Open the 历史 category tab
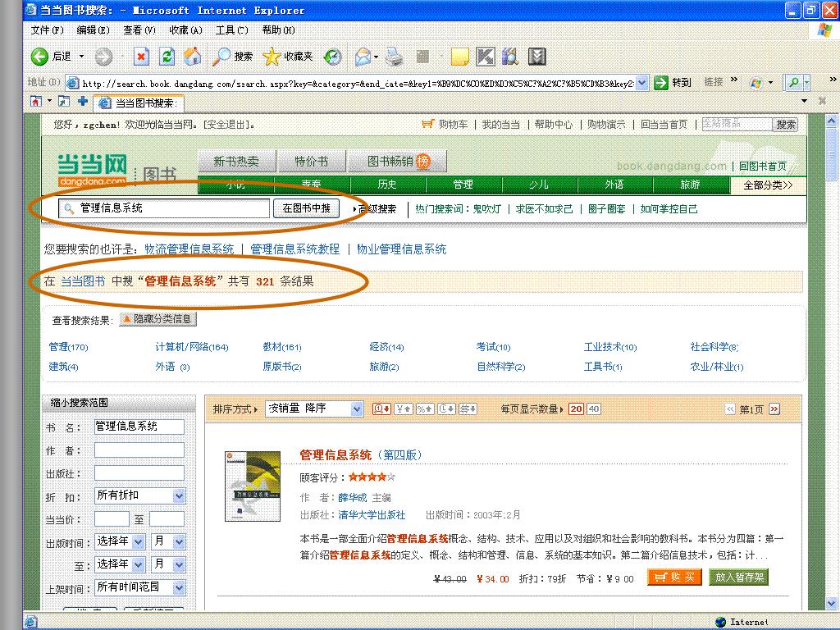 click(387, 185)
